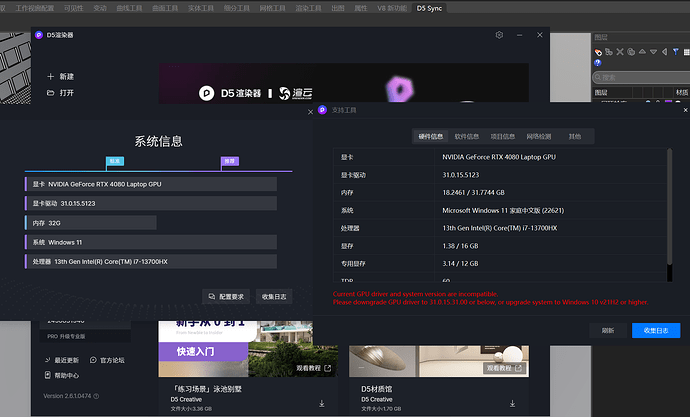Image resolution: width=690 pixels, height=417 pixels.
Task: Click the delete layer X icon
Action: point(620,52)
